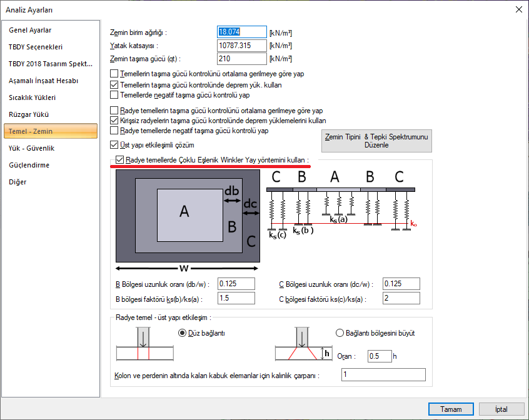Toggle Kirişsiz radyelerin deprem yüklemelerini kullan checkbox
The width and height of the screenshot is (529, 420).
tap(114, 121)
